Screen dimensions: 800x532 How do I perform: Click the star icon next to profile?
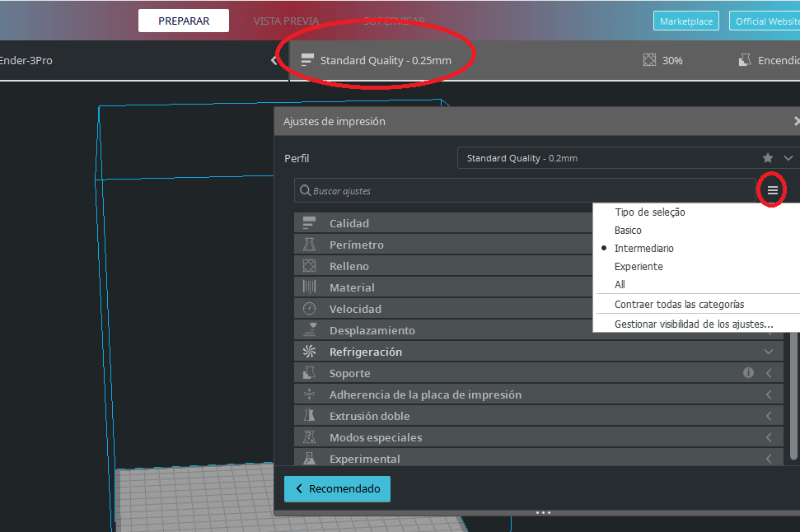pyautogui.click(x=768, y=158)
